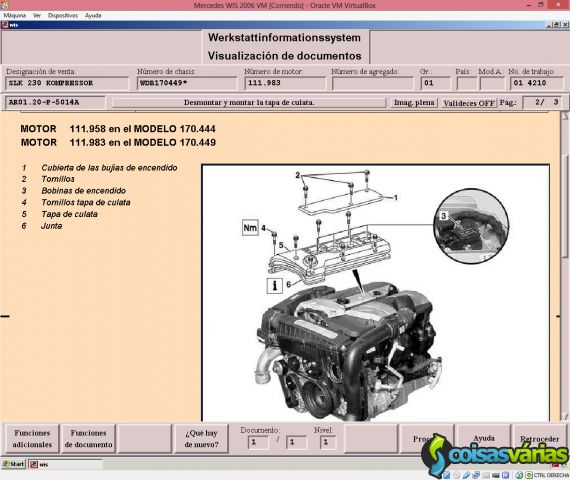570x480 pixels.
Task: Click the first Documento number field
Action: point(258,443)
